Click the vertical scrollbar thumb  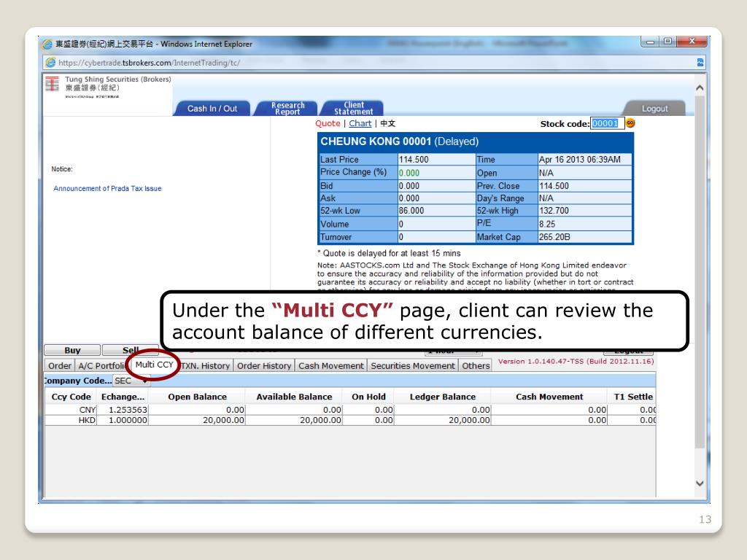(x=700, y=271)
